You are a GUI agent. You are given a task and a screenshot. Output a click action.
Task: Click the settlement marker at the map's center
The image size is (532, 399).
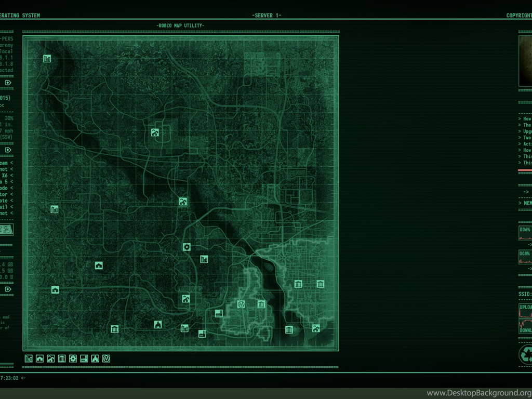[183, 202]
